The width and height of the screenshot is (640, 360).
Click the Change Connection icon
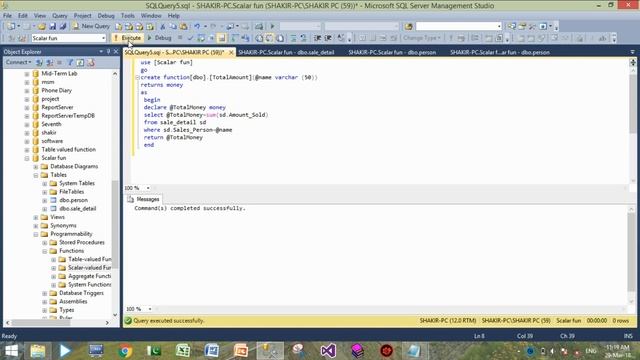[22, 38]
